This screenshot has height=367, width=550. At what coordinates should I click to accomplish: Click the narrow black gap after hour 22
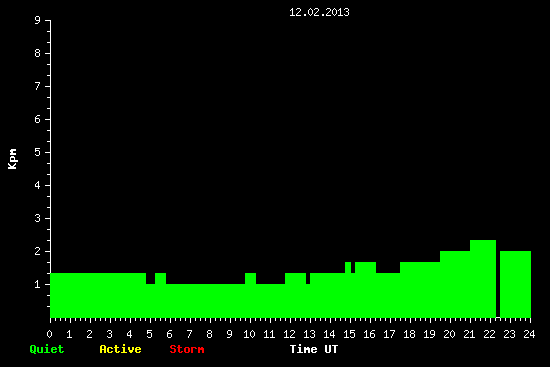498,279
